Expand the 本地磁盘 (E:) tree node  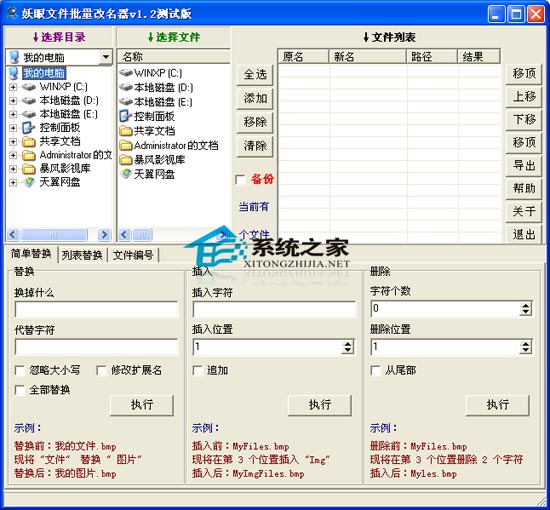point(13,114)
